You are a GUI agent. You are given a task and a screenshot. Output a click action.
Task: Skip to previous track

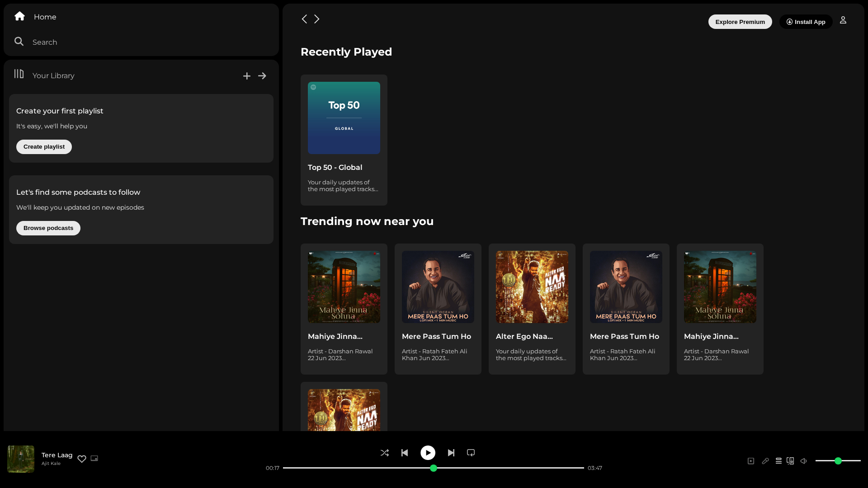[x=405, y=453]
